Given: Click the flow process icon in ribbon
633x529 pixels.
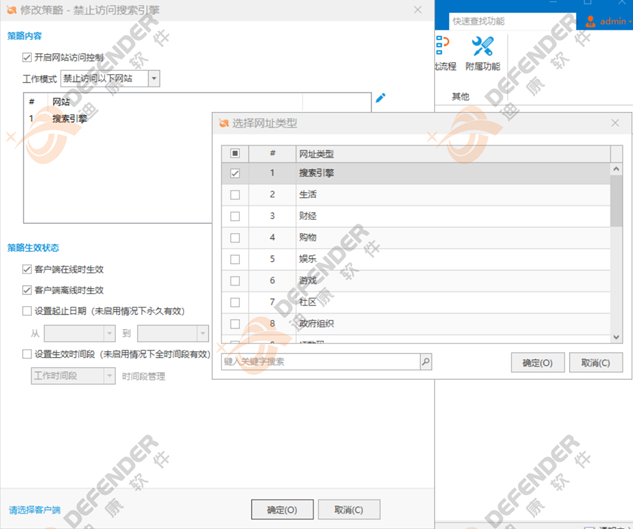Looking at the screenshot, I should [442, 46].
